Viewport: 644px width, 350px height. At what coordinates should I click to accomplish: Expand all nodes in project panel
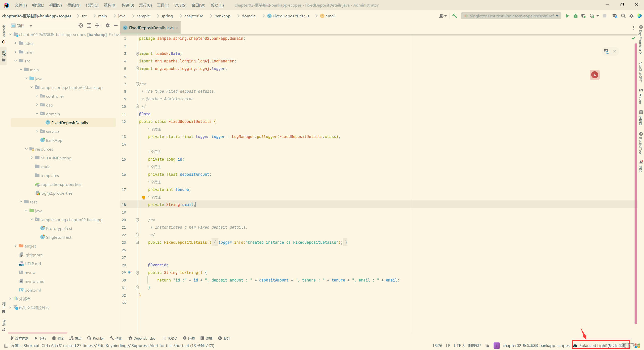point(89,25)
